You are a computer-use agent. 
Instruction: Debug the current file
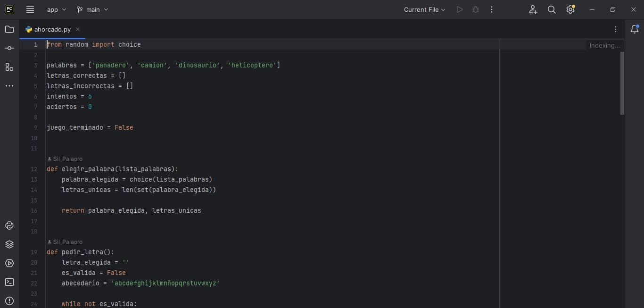(476, 9)
